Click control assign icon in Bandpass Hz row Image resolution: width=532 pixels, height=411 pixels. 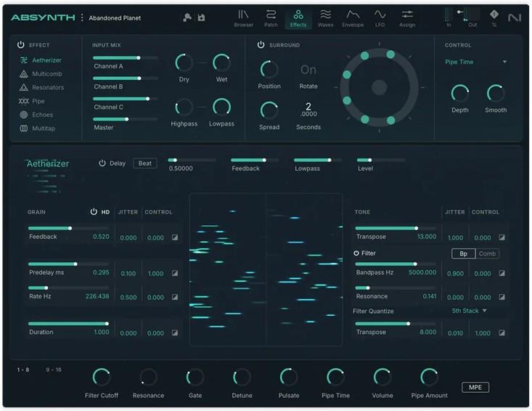(502, 273)
